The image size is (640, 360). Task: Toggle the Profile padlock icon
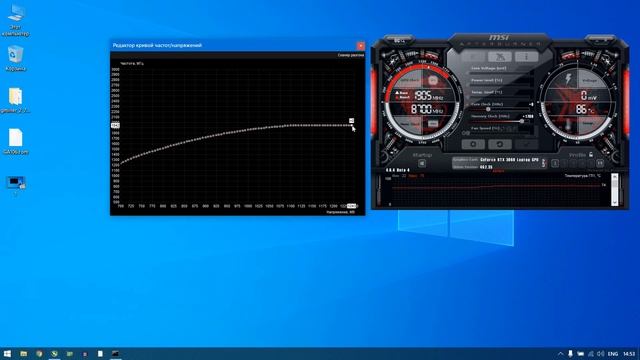[591, 155]
